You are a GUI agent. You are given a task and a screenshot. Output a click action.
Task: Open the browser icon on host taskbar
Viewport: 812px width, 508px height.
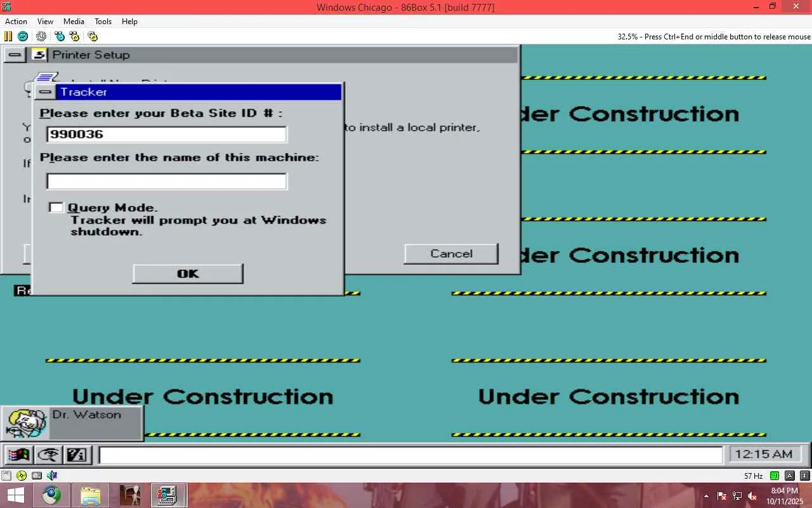[x=52, y=495]
